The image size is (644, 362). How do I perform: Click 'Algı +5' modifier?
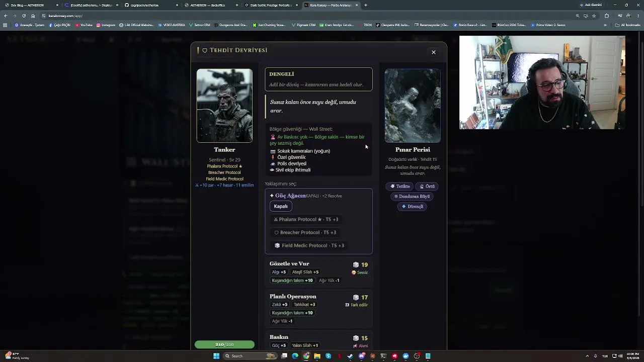point(279,272)
